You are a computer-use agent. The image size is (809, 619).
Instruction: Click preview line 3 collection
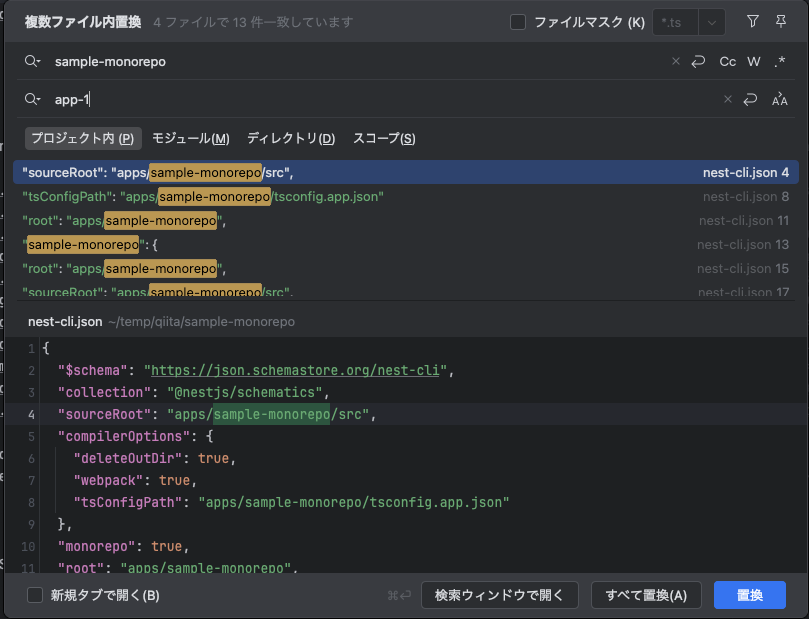tap(193, 392)
